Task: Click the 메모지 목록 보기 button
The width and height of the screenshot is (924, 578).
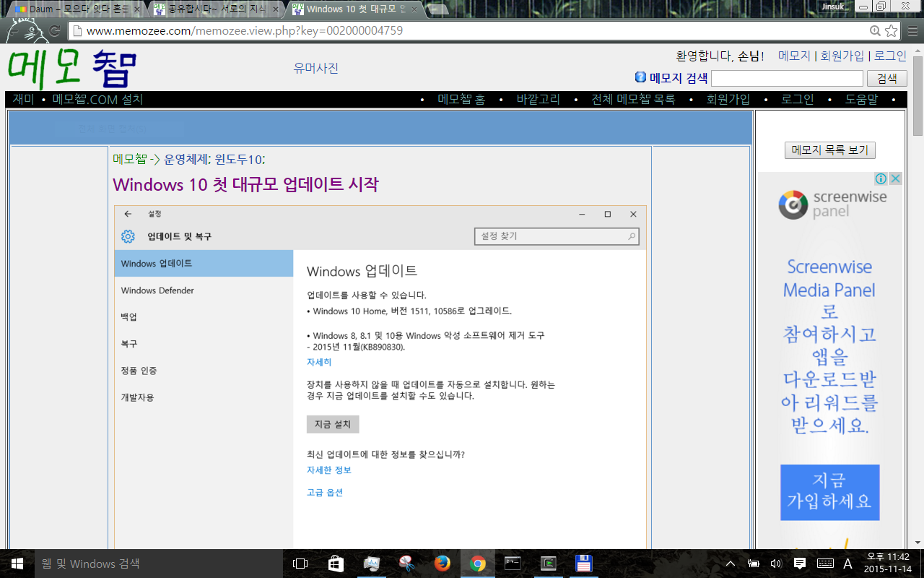Action: (x=829, y=150)
